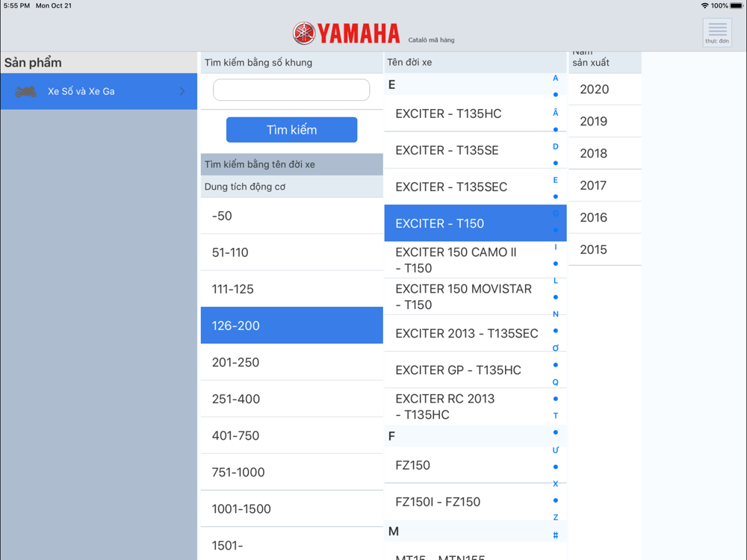747x560 pixels.
Task: Jump to letter Z in alphabet index
Action: click(555, 517)
